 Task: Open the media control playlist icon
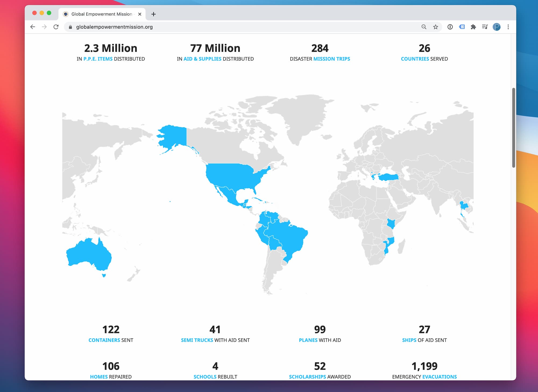(485, 27)
